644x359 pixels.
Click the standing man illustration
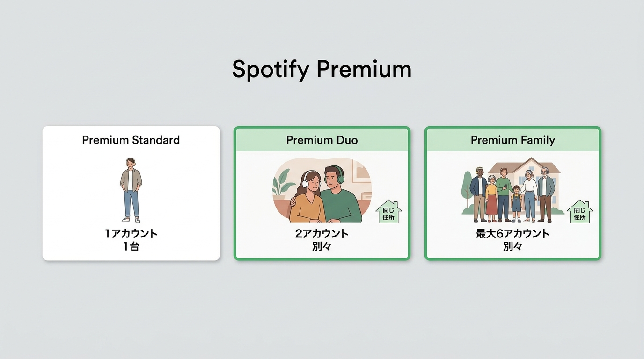tap(131, 190)
